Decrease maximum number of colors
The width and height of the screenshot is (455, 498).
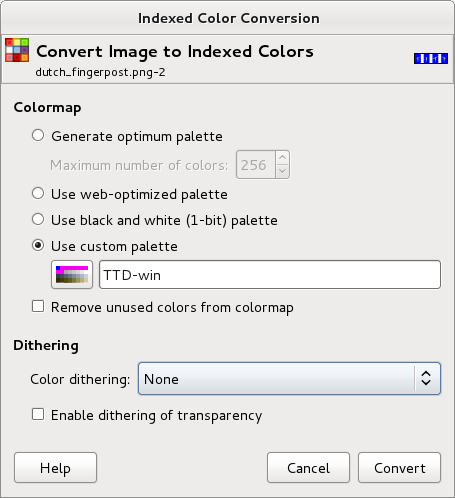coord(282,171)
